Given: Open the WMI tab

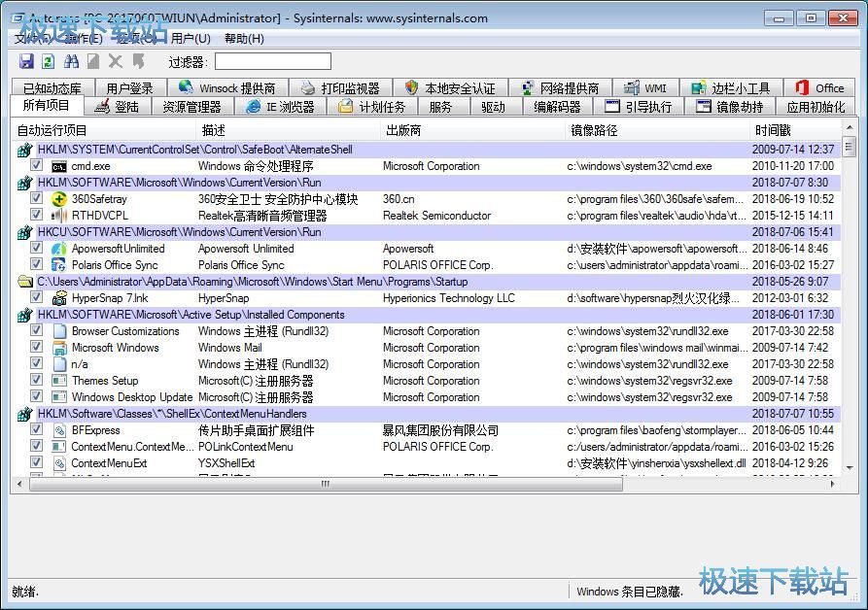Looking at the screenshot, I should [x=645, y=88].
